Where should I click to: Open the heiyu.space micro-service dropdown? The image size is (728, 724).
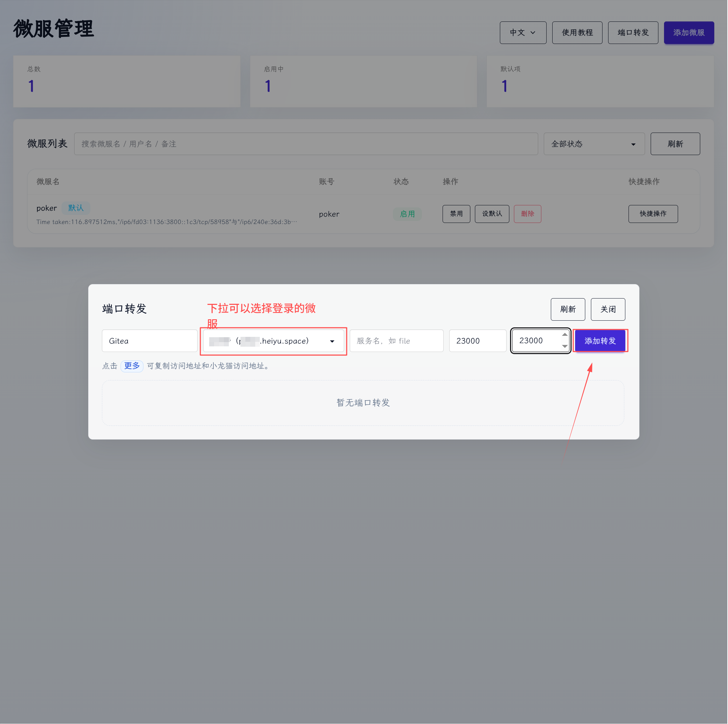(273, 341)
